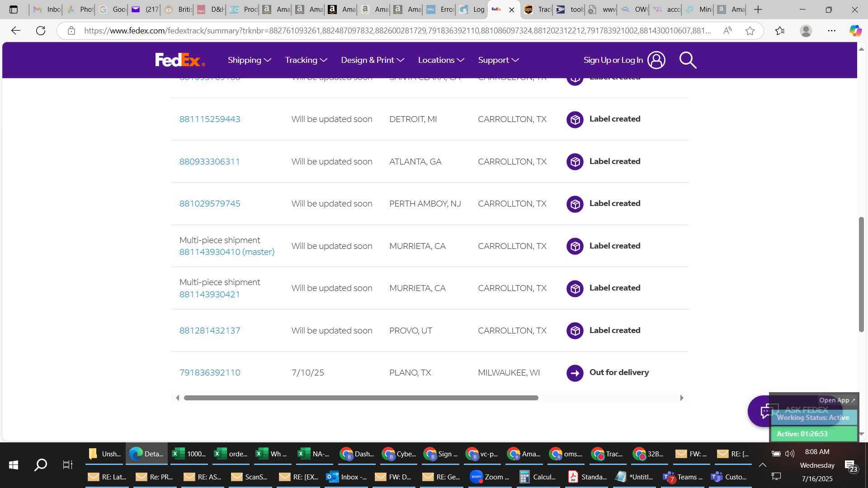Viewport: 868px width, 488px height.
Task: Show hidden system tray icons chevron
Action: coord(762,465)
